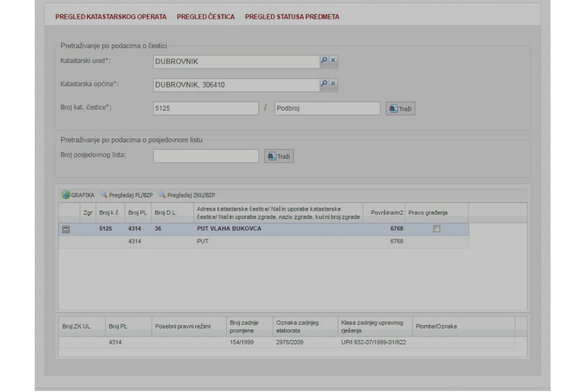588x392 pixels.
Task: Select the PUT VLAHA BUKOVCA row
Action: [229, 229]
